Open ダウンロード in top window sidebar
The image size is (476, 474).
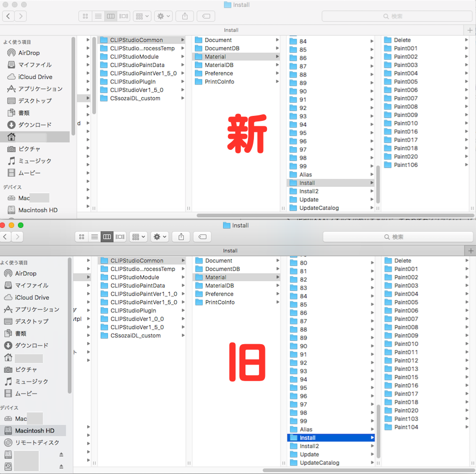(x=35, y=124)
